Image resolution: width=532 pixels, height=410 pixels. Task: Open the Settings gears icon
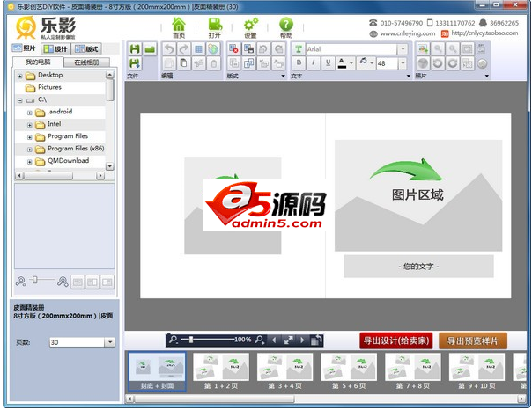click(250, 27)
